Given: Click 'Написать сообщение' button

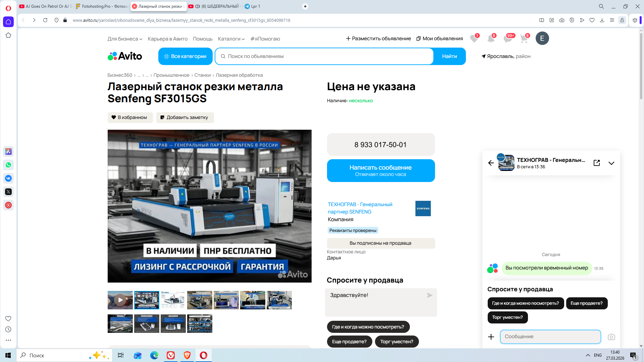Looking at the screenshot, I should [x=380, y=171].
